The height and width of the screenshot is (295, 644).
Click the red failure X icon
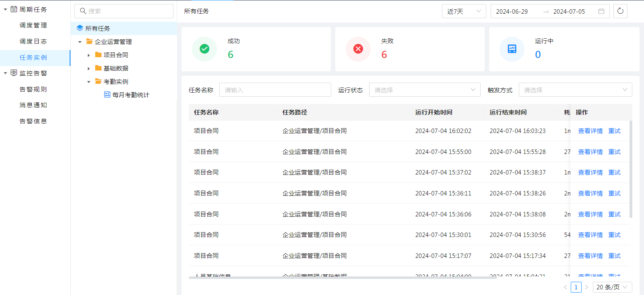358,49
